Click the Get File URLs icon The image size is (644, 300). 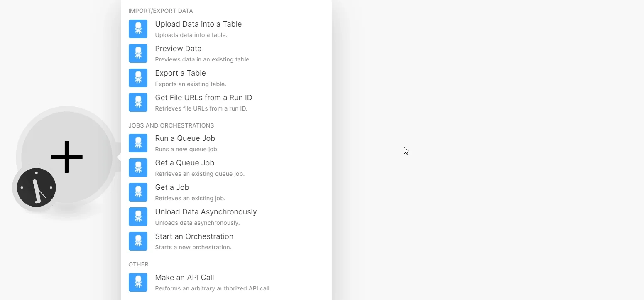point(138,102)
